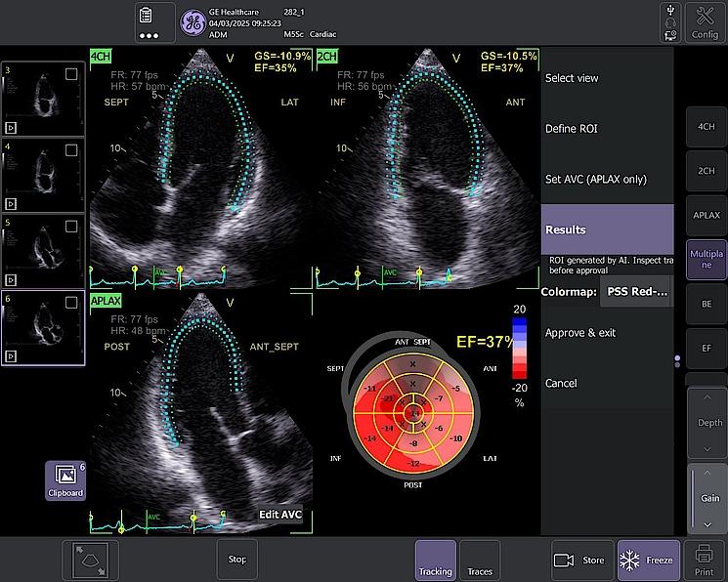The width and height of the screenshot is (728, 582).
Task: Select the BE tab
Action: [707, 304]
